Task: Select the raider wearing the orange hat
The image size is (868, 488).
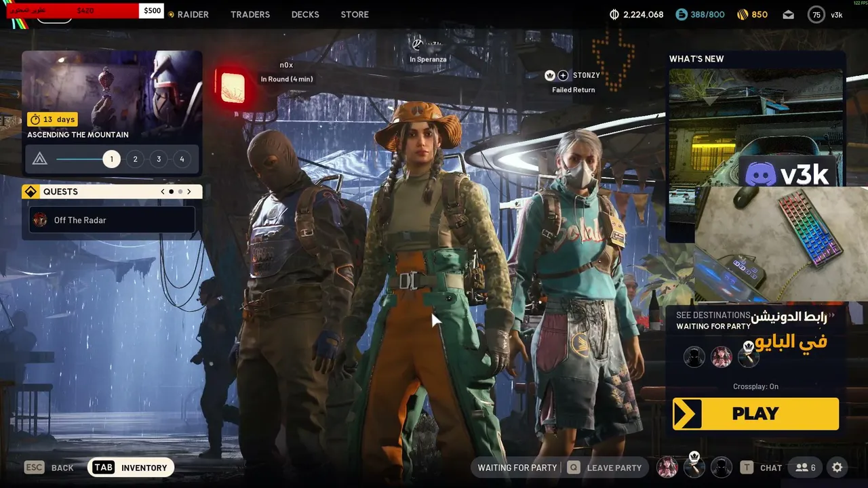Action: (x=424, y=291)
